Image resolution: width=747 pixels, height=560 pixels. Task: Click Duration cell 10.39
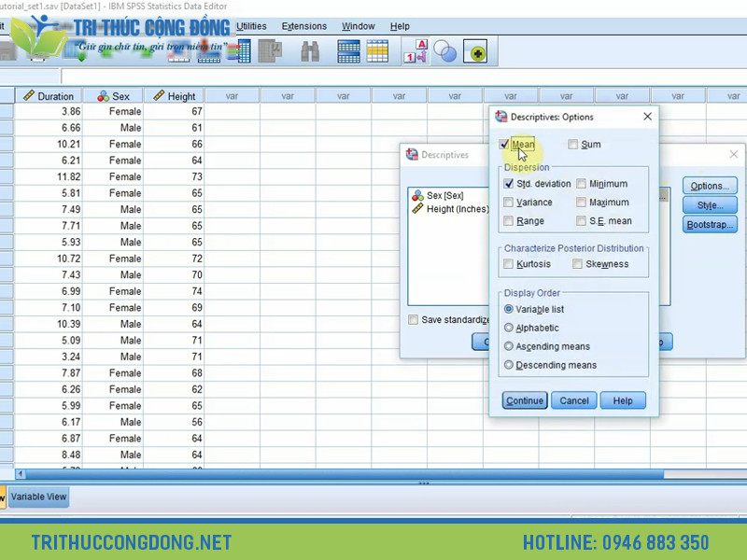[49, 324]
